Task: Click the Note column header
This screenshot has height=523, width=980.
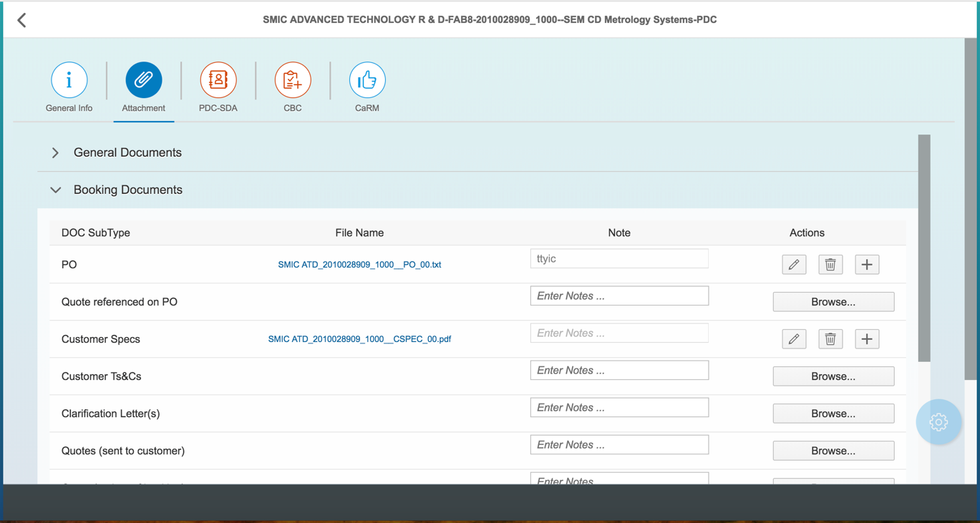Action: 619,233
